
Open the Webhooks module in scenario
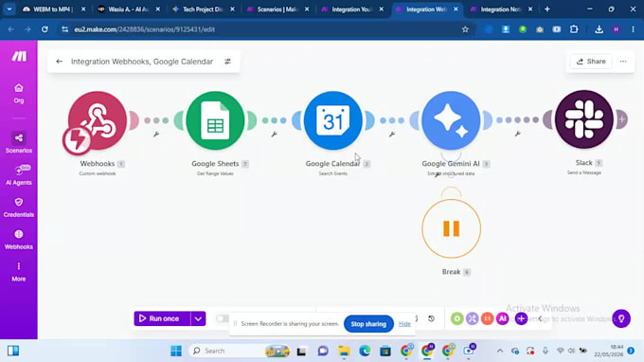98,120
